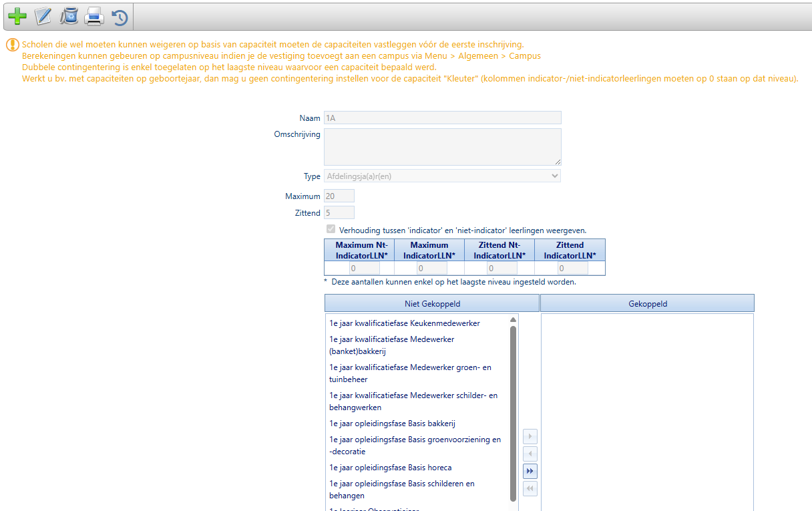Click the single left arrow move button
The image size is (812, 511).
pos(530,454)
